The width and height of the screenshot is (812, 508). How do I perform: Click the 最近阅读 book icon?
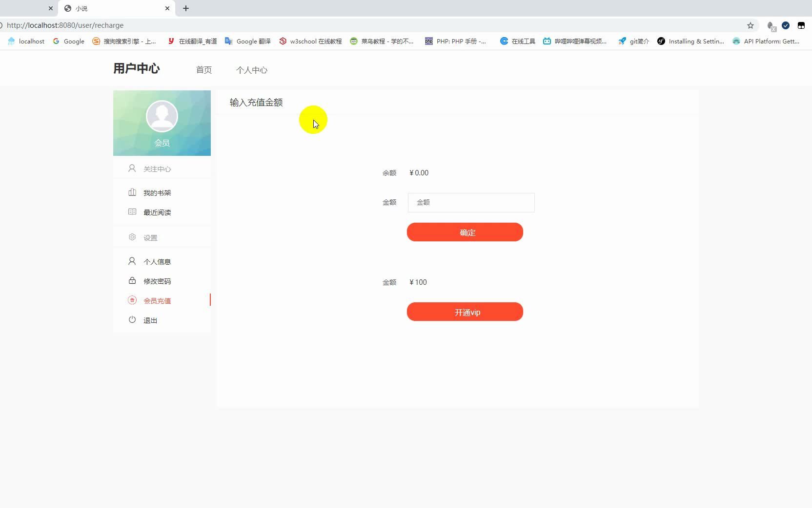tap(132, 212)
